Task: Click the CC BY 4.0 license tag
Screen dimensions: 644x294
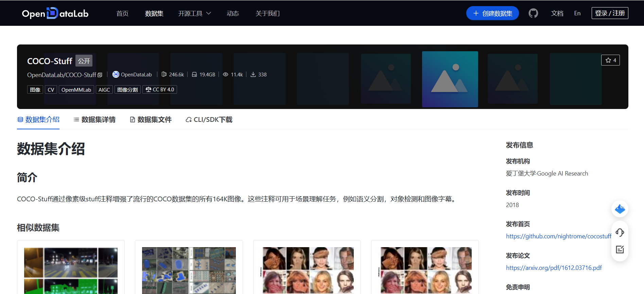Action: [160, 90]
